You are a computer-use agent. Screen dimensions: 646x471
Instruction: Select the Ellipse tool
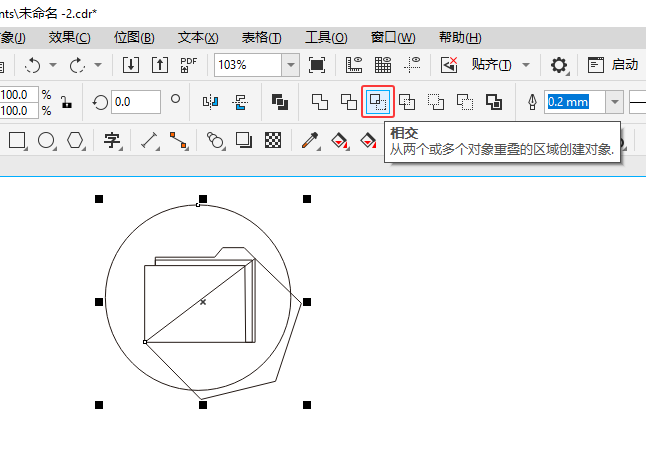[x=46, y=140]
